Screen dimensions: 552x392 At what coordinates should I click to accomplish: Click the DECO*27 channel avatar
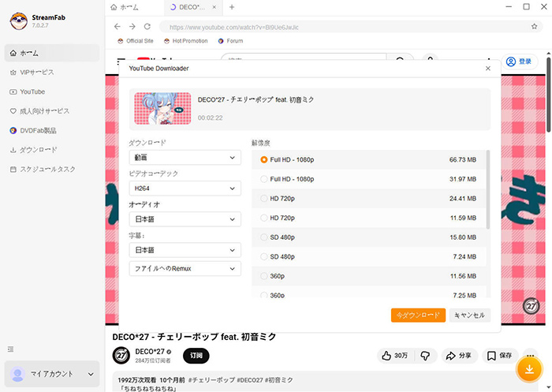[121, 356]
